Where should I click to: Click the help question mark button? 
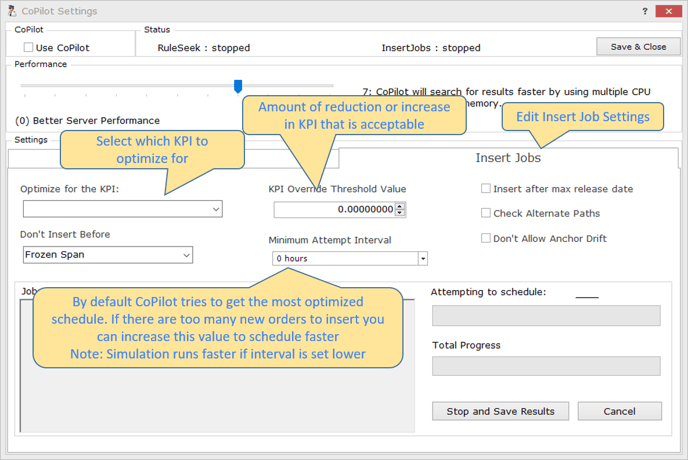645,11
